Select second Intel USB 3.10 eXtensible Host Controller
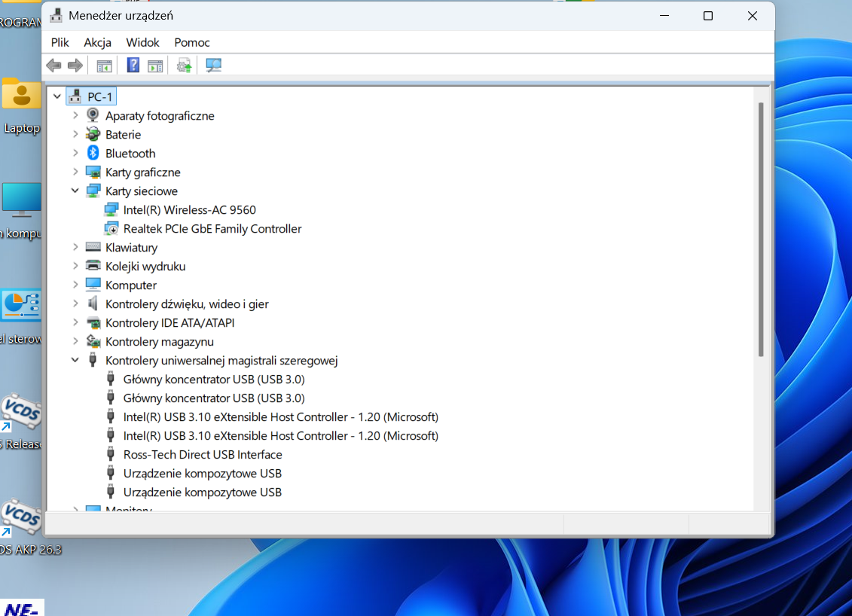This screenshot has width=852, height=616. (x=281, y=436)
